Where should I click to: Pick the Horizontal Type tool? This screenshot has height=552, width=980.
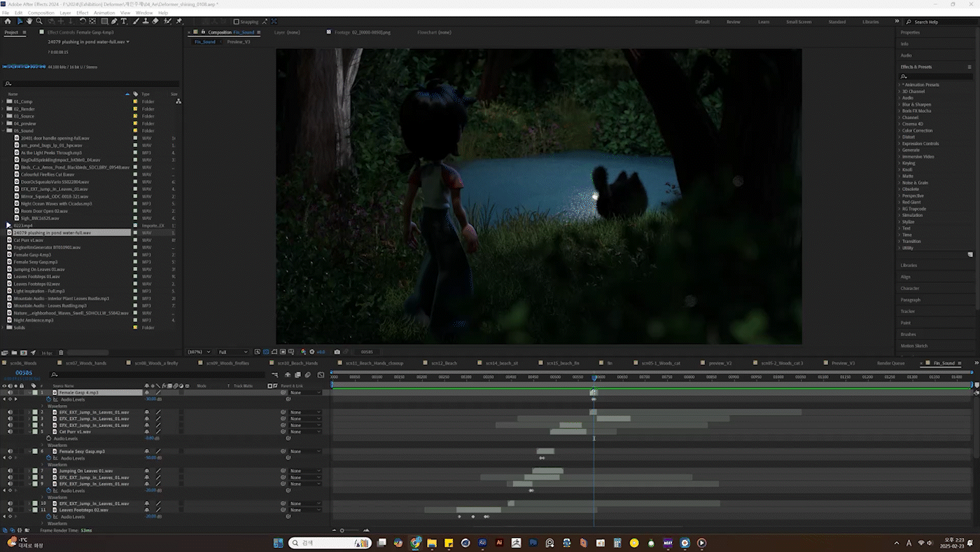coord(124,22)
